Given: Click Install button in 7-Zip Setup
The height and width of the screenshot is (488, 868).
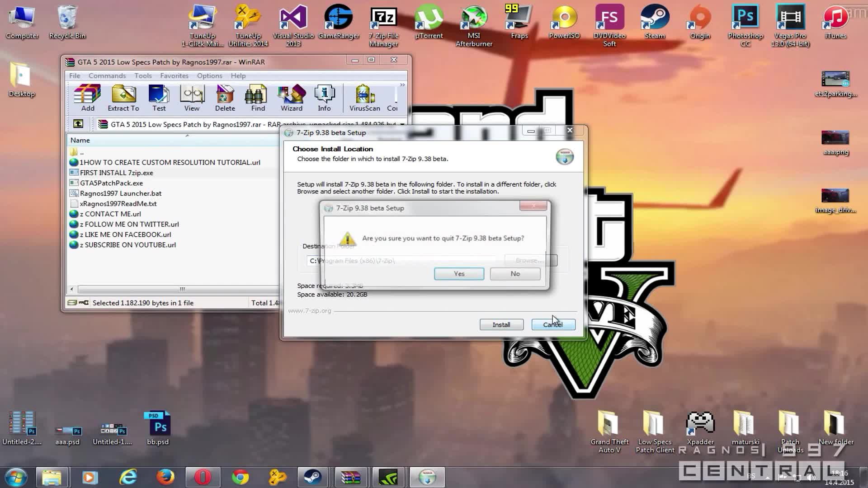Looking at the screenshot, I should 501,324.
